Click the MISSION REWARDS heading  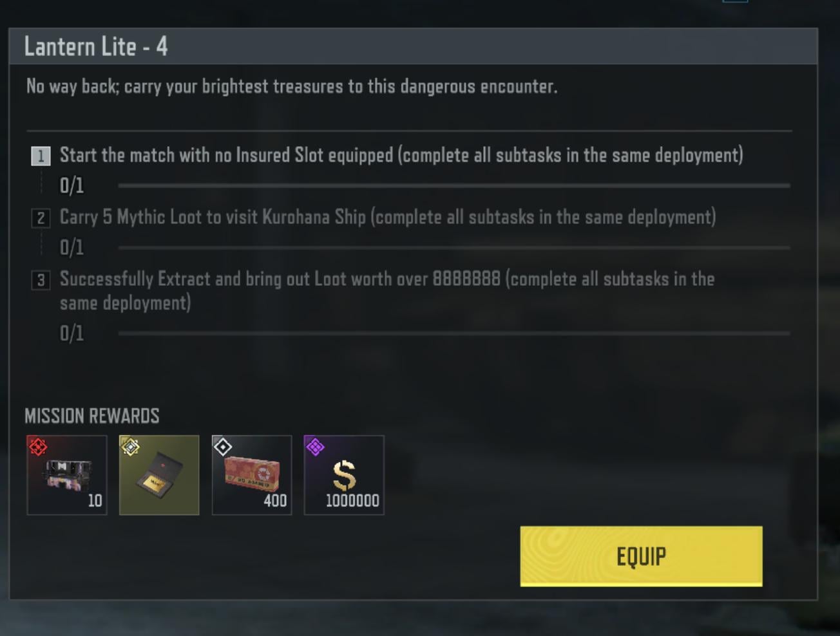click(92, 416)
